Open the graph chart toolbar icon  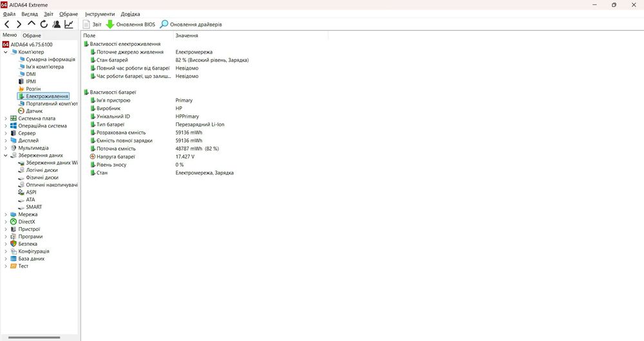point(69,24)
